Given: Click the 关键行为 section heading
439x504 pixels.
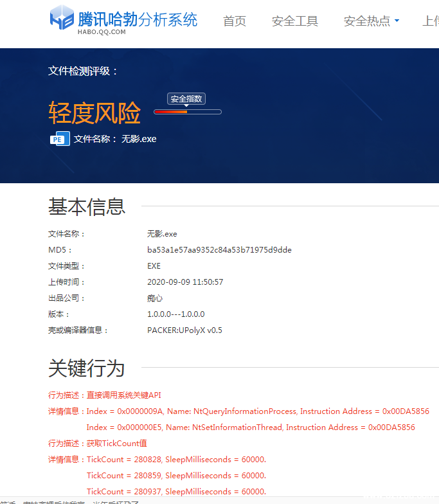Looking at the screenshot, I should click(x=87, y=368).
